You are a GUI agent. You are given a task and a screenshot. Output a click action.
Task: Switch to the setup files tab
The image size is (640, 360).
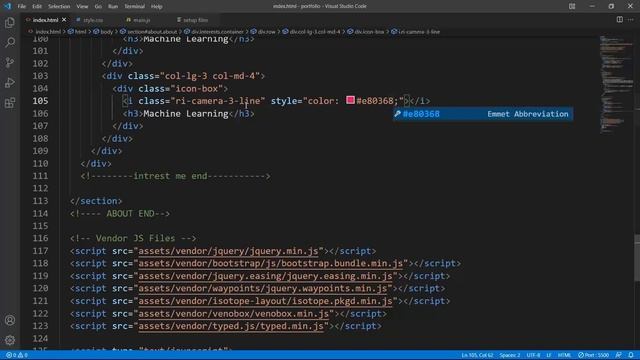click(196, 20)
